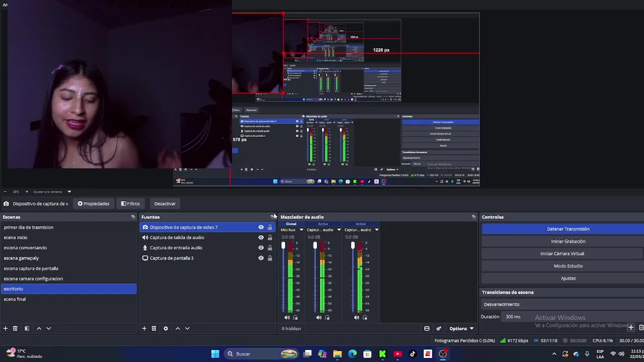Hide Dispositivo de captura de video 7 source
644x362 pixels.
click(x=261, y=227)
